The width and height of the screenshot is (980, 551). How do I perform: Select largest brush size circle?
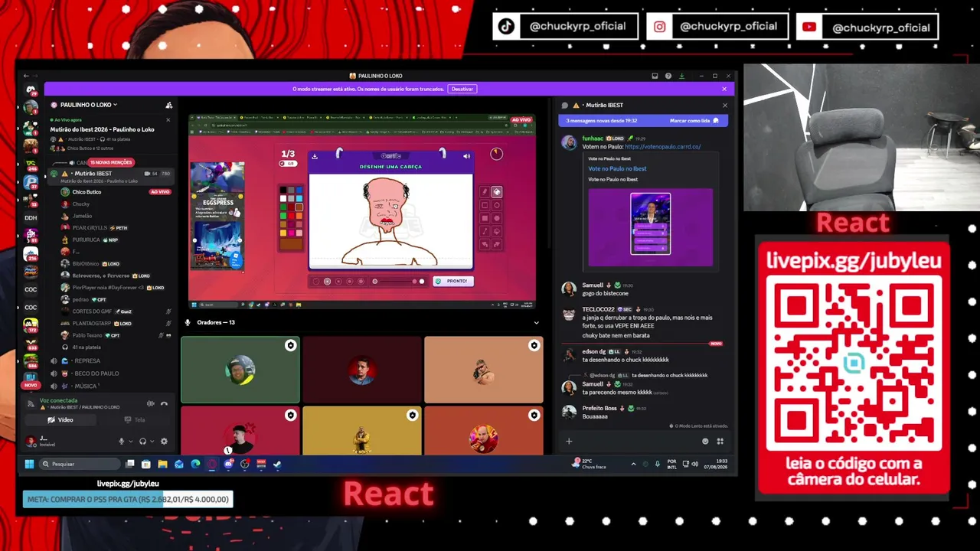361,281
